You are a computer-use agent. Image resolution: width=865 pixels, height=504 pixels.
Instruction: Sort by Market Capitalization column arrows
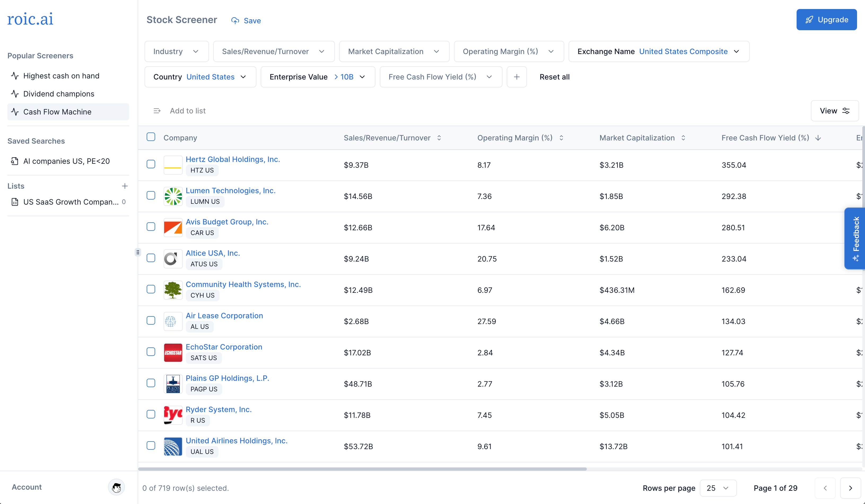683,138
